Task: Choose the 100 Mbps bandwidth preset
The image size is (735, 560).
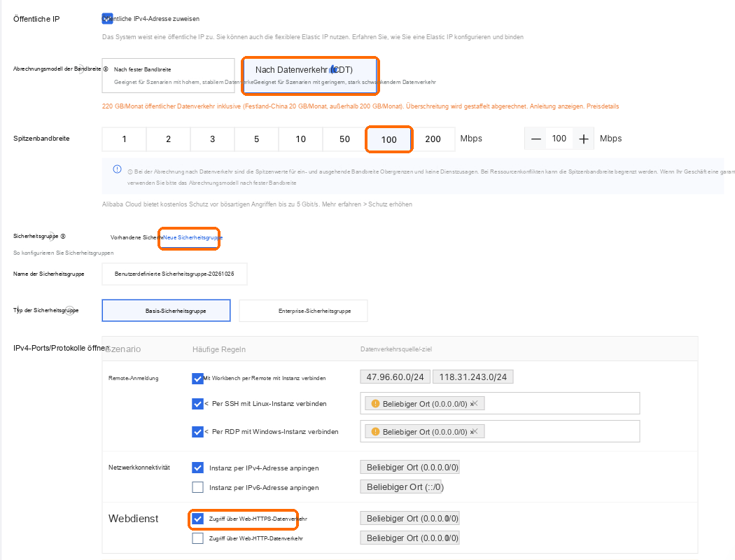Action: (x=388, y=139)
